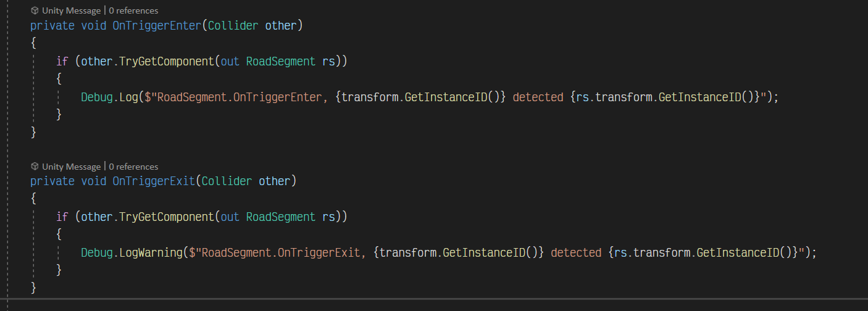Image resolution: width=868 pixels, height=311 pixels.
Task: Click the Collider type in OnTriggerExit signature
Action: click(x=227, y=181)
